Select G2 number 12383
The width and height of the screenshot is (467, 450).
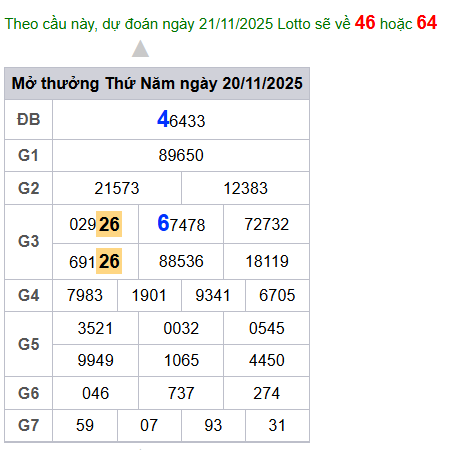[245, 188]
